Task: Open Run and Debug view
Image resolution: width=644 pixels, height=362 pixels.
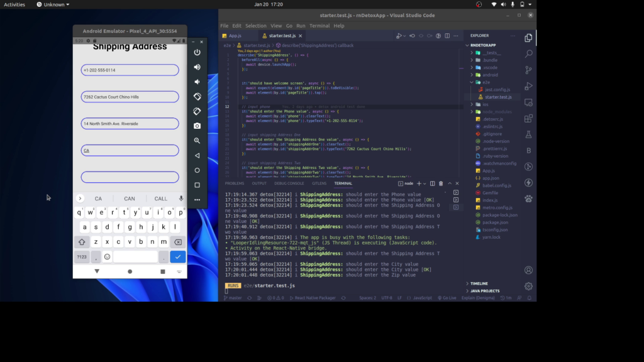Action: tap(528, 86)
